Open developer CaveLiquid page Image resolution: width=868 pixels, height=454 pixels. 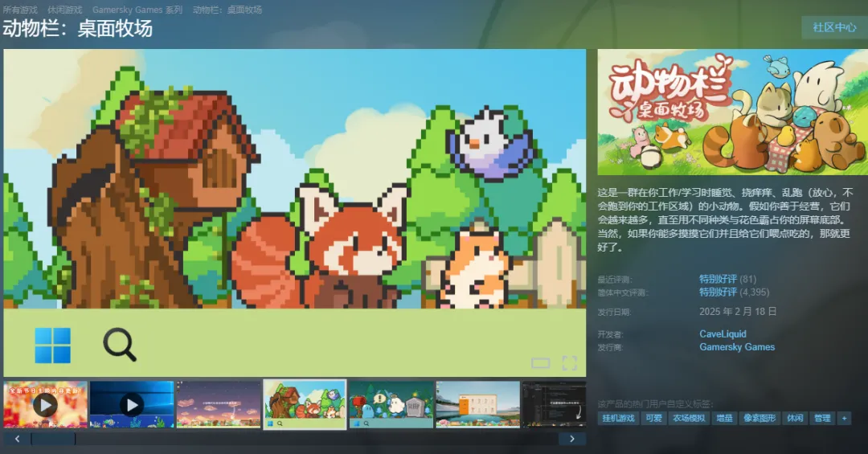(x=723, y=333)
